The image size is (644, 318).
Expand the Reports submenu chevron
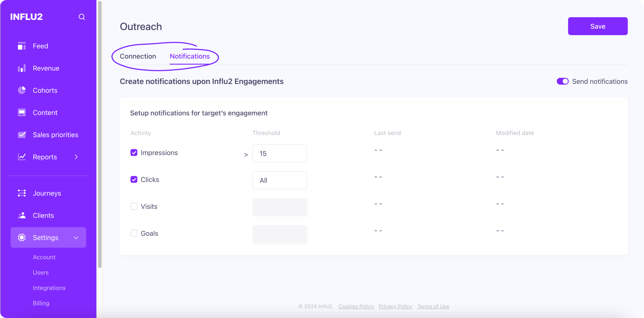76,157
